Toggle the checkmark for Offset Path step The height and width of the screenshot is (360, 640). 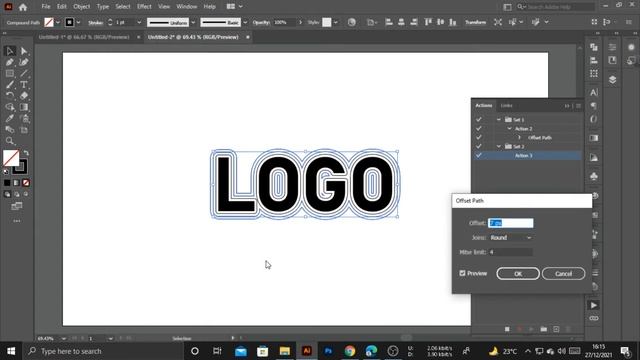[479, 138]
